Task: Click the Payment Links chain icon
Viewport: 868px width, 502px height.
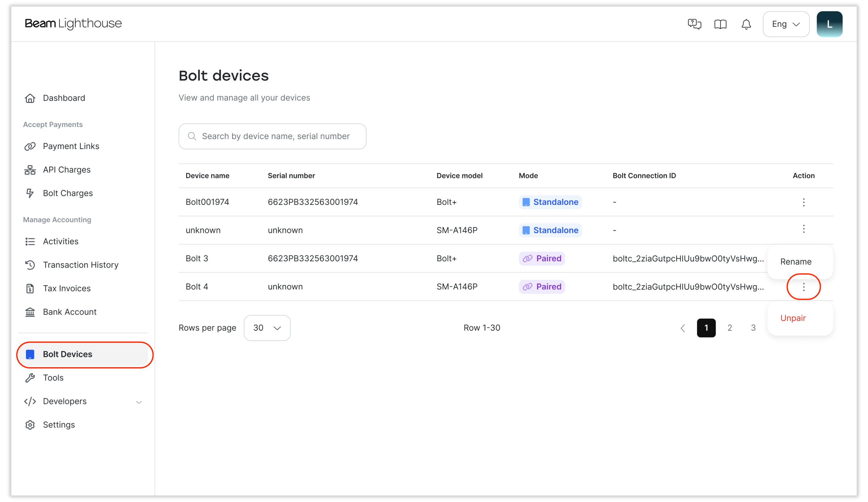Action: [30, 146]
